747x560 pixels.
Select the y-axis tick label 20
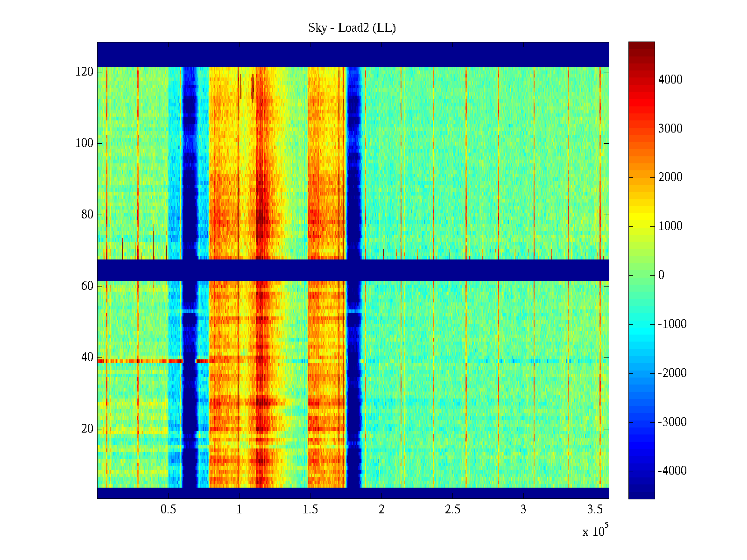[87, 429]
